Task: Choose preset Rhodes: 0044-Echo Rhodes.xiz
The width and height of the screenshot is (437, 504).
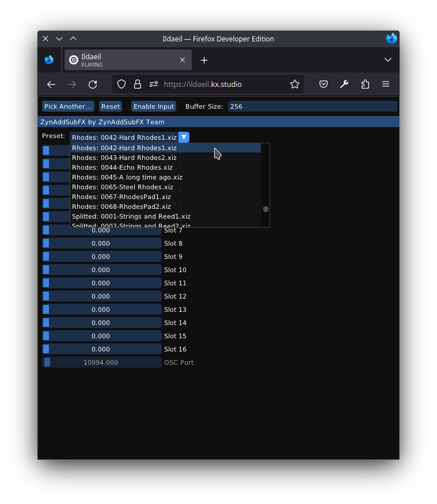Action: tap(166, 167)
